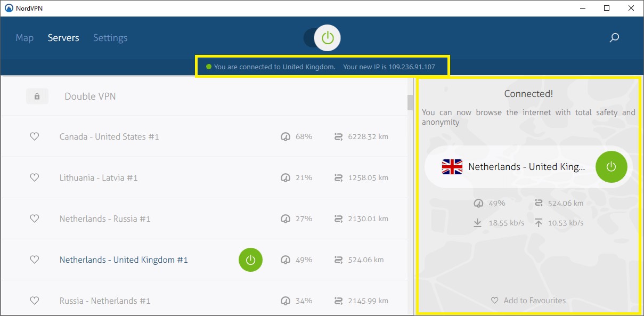Toggle the main VPN power switch

[322, 38]
